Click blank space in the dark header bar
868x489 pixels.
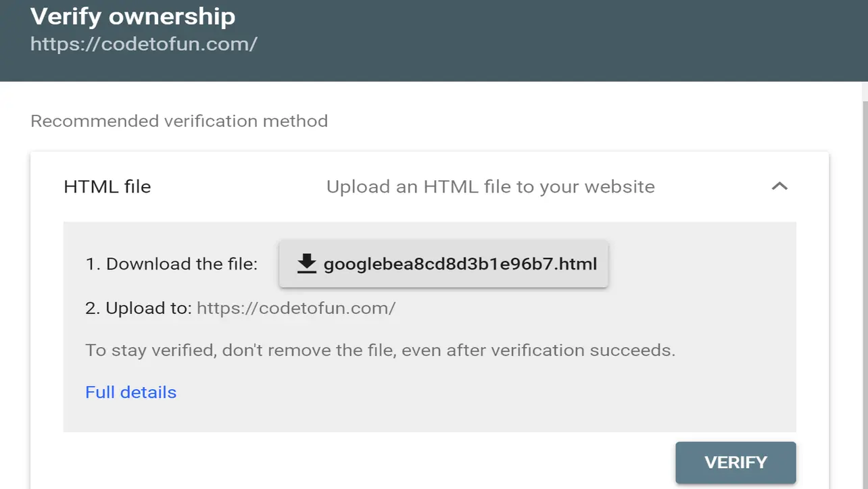click(x=541, y=41)
